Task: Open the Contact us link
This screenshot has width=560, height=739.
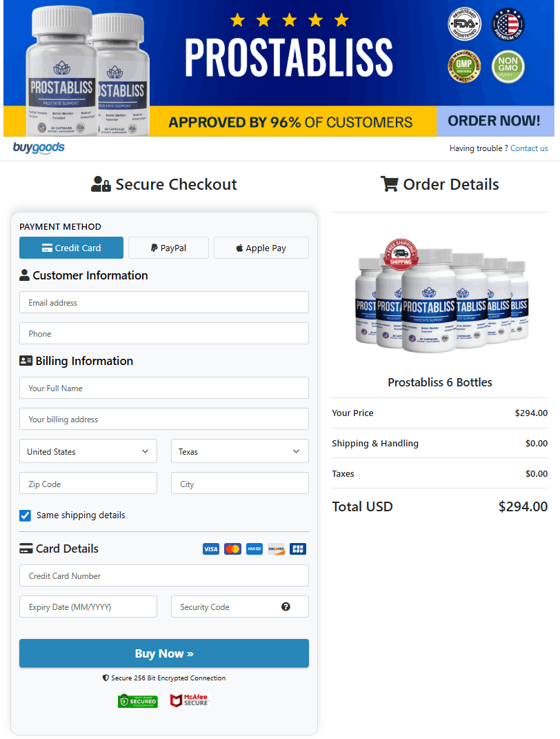Action: [529, 148]
